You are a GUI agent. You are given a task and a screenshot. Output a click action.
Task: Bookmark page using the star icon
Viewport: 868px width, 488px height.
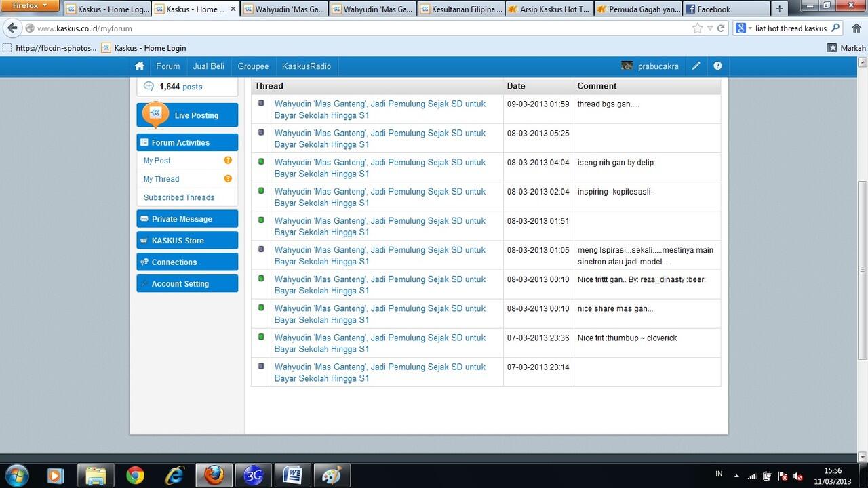697,28
